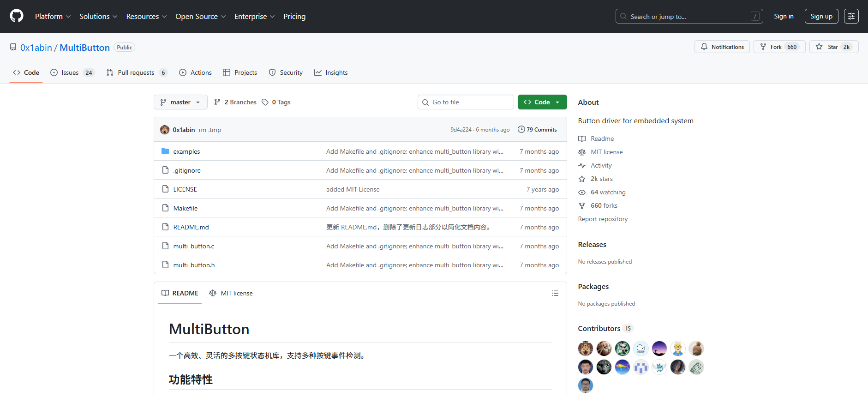Switch to the Pull requests tab
This screenshot has height=397, width=868.
(137, 72)
